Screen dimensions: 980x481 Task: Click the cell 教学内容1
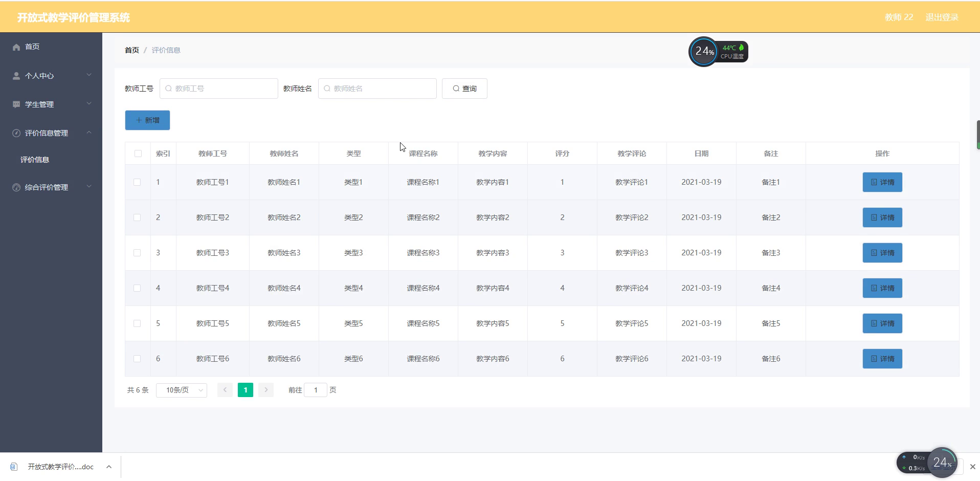coord(493,182)
